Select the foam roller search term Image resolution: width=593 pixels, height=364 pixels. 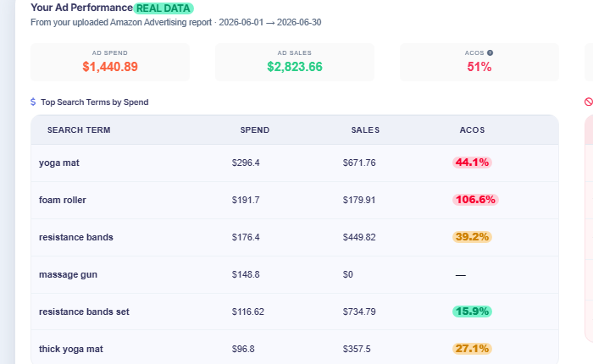point(63,200)
